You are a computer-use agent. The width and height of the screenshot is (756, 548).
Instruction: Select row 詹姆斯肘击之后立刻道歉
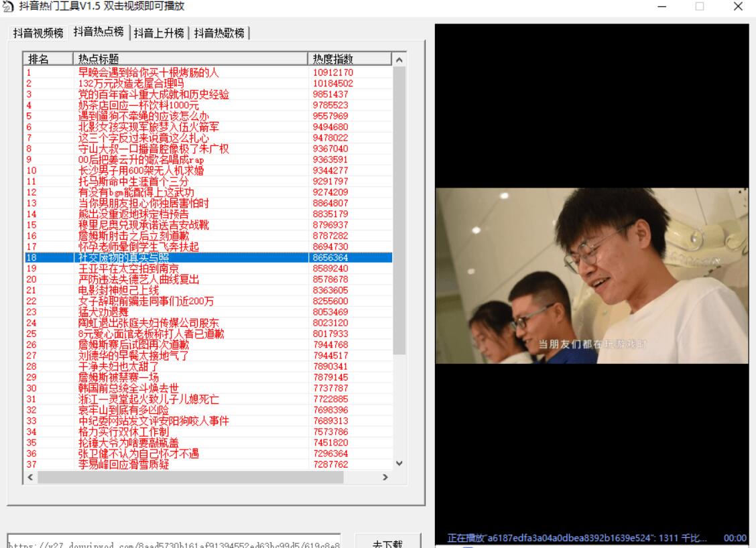pos(208,236)
